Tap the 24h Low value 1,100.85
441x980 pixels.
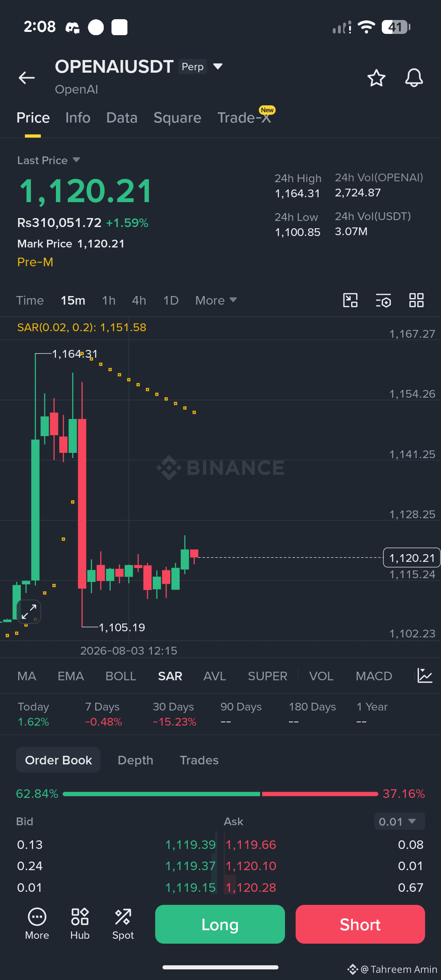coord(297,232)
